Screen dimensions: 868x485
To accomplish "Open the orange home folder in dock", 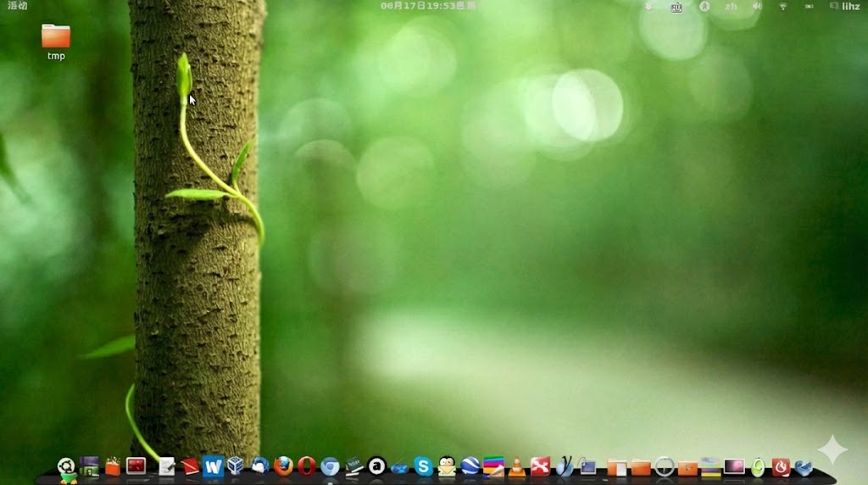I will click(687, 468).
